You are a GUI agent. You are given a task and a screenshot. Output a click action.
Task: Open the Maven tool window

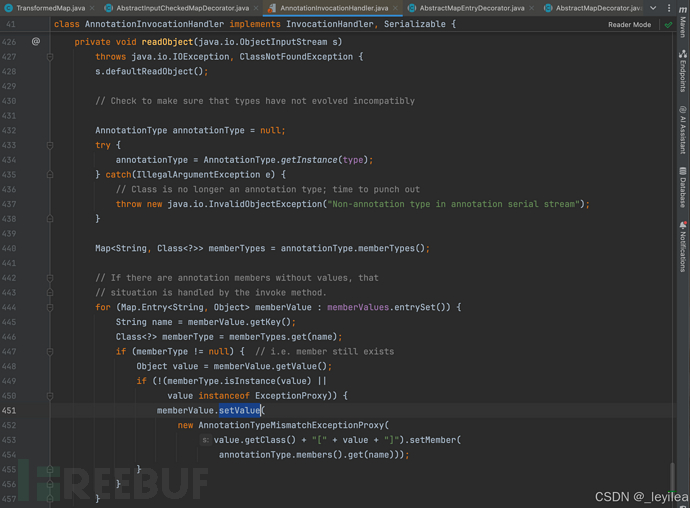tap(683, 22)
